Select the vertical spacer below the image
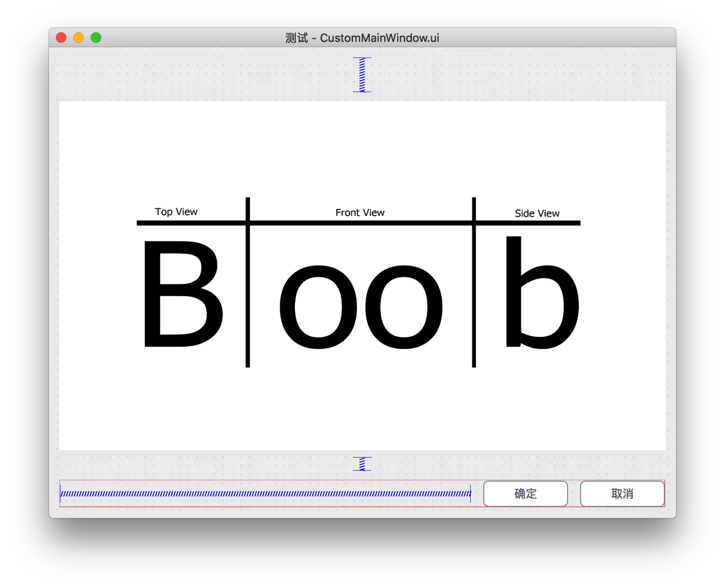Screen dimensions: 725x588 362,464
